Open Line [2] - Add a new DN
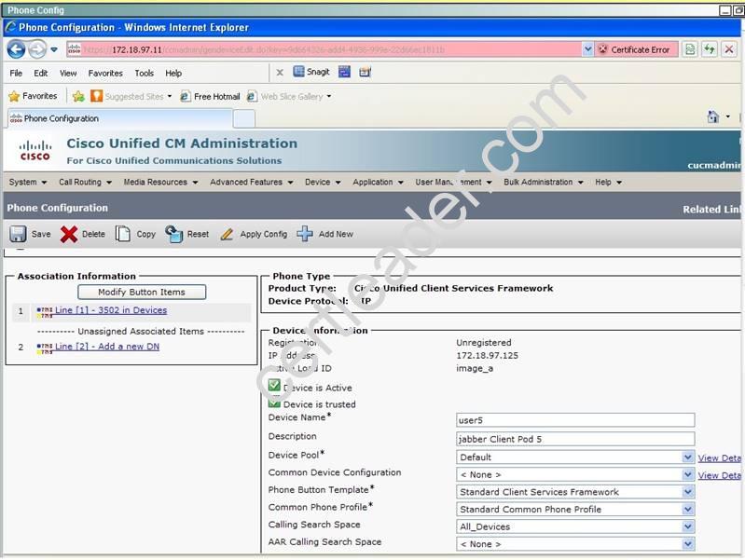This screenshot has height=560, width=745. pos(107,347)
